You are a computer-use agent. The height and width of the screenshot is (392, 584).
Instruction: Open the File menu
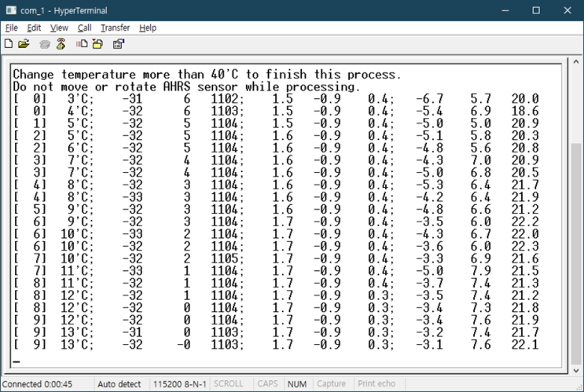12,28
